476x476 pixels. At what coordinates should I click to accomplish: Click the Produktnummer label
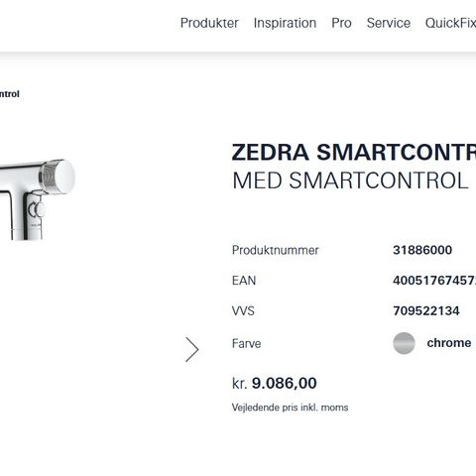276,250
